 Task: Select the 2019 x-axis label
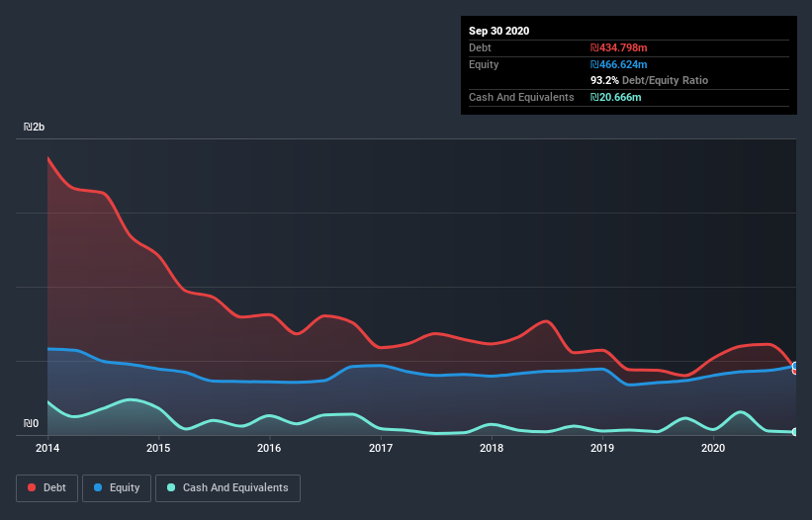point(602,448)
